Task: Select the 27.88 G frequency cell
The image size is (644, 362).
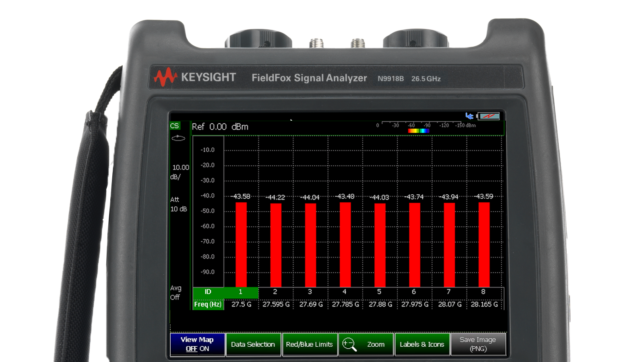Action: tap(380, 304)
